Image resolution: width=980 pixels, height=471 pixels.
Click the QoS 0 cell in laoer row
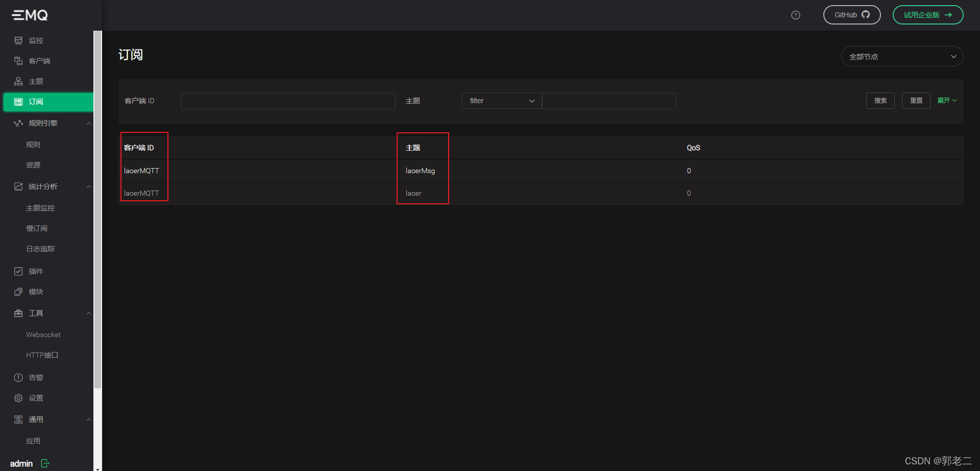(x=689, y=193)
